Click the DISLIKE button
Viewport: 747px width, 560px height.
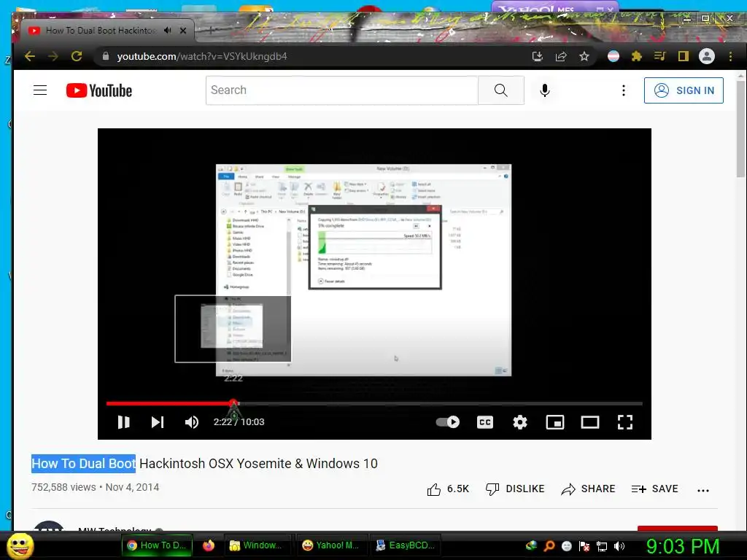515,489
